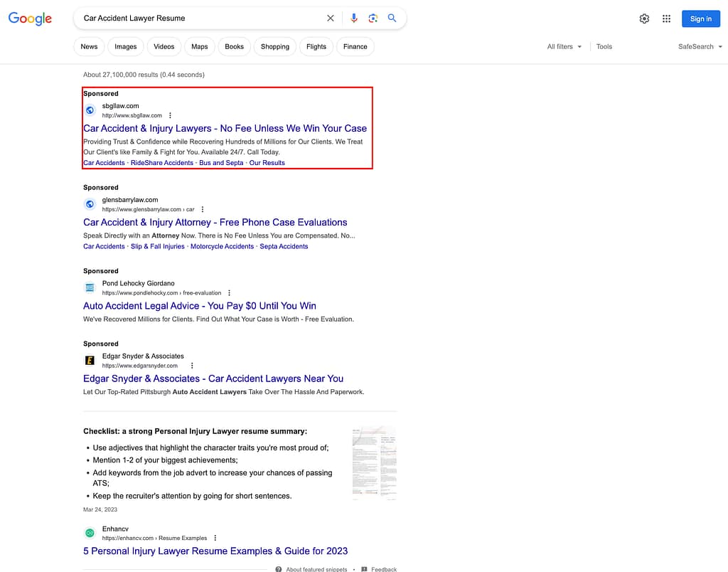Image resolution: width=728 pixels, height=572 pixels.
Task: Select the Videos filter tab
Action: pos(164,46)
